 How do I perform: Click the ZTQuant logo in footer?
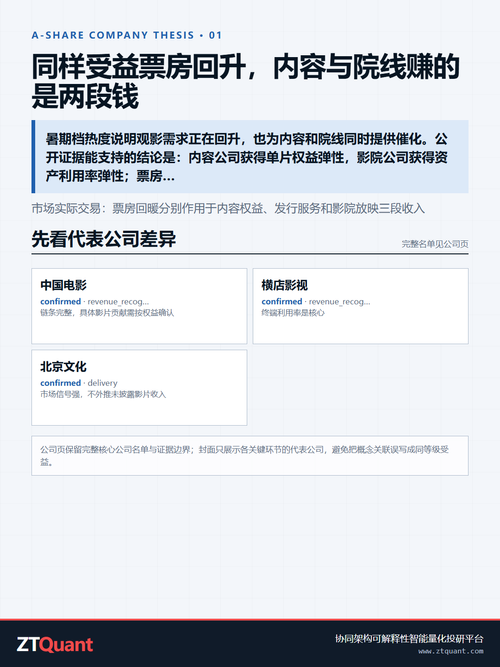(x=54, y=645)
